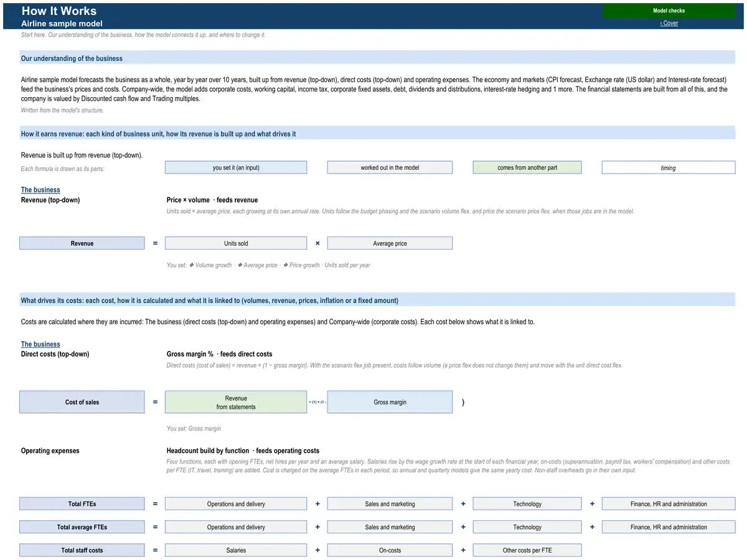
Task: Click the Revenue result box
Action: (82, 243)
